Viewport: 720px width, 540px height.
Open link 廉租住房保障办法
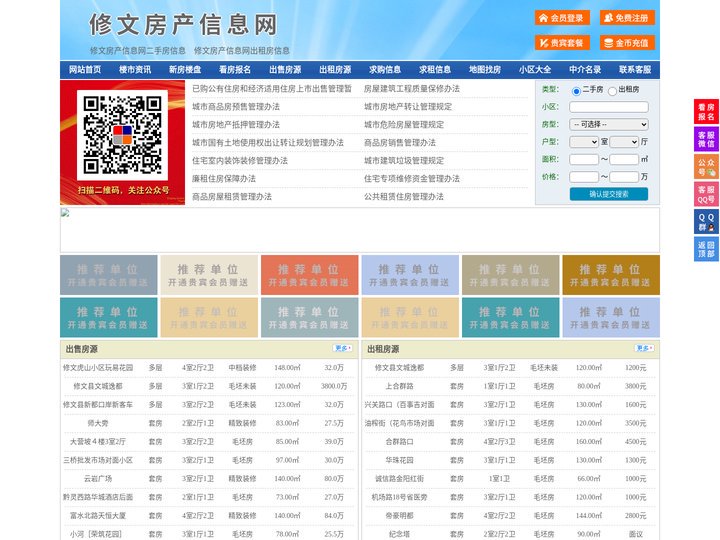[224, 179]
